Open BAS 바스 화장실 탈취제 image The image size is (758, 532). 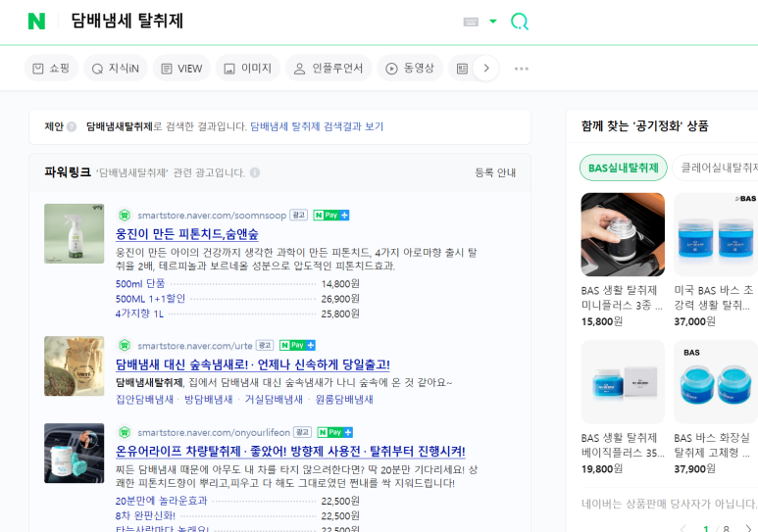(x=716, y=382)
